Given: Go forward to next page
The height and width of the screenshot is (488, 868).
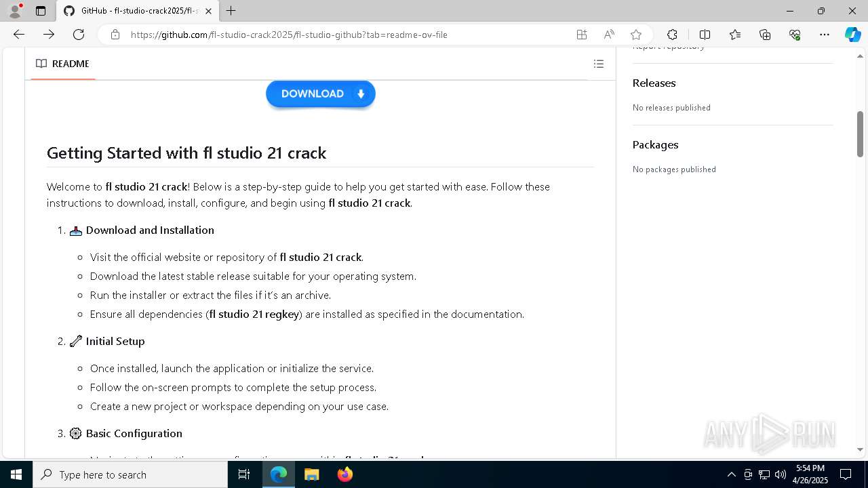Looking at the screenshot, I should (49, 35).
